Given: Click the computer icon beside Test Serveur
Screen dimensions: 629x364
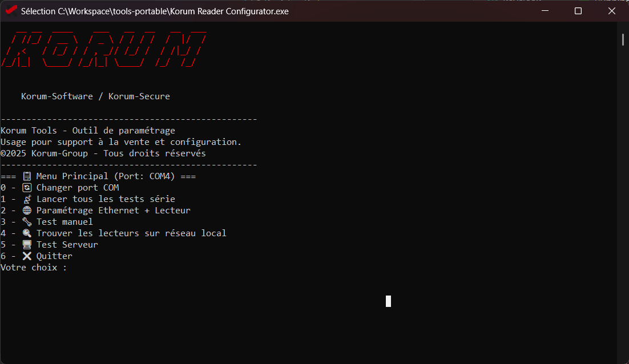Looking at the screenshot, I should click(x=27, y=245).
